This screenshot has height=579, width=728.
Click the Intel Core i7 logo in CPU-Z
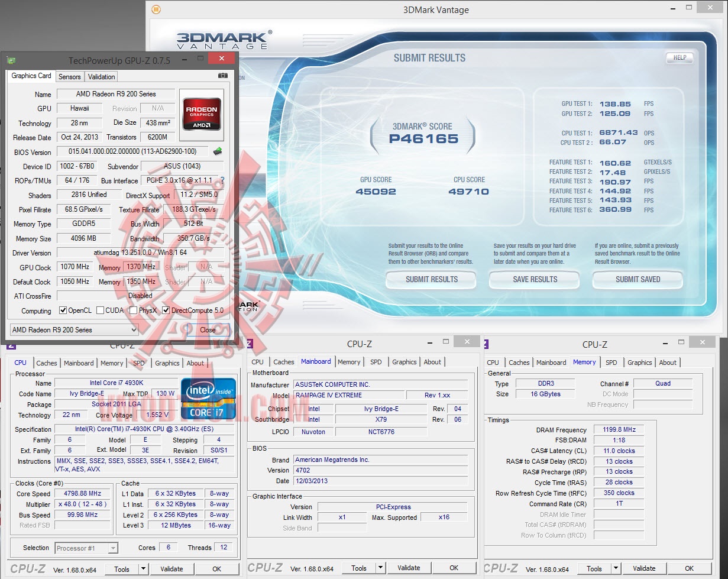click(x=208, y=398)
